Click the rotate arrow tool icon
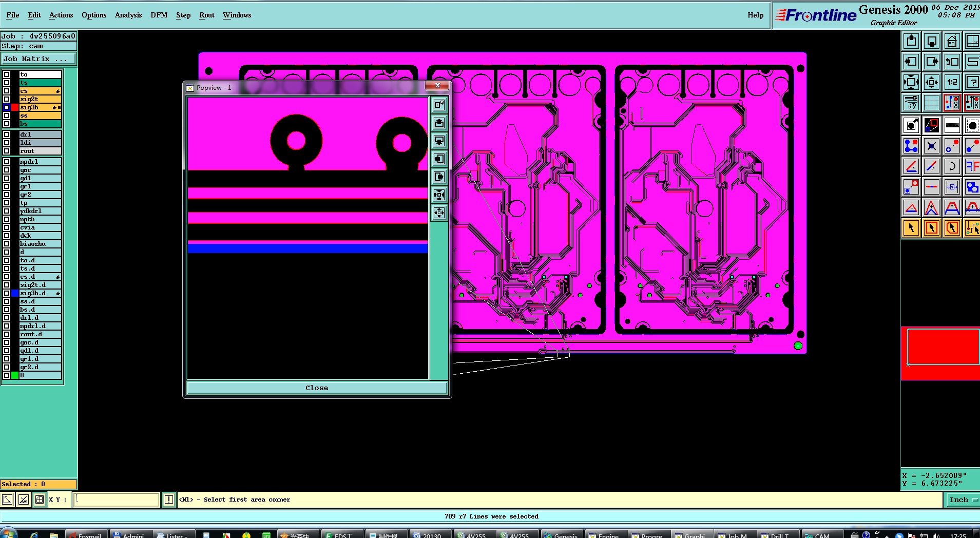980x538 pixels. pyautogui.click(x=952, y=166)
